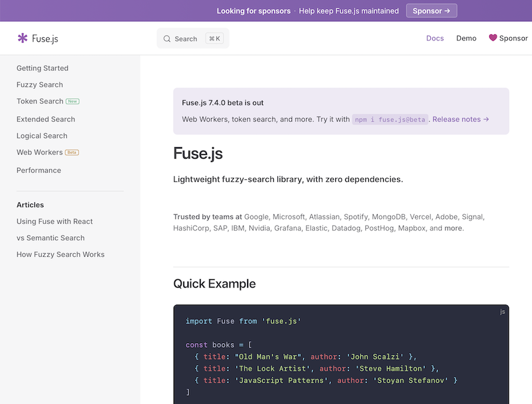Open the Sponsor navigation link
The width and height of the screenshot is (532, 404).
508,38
